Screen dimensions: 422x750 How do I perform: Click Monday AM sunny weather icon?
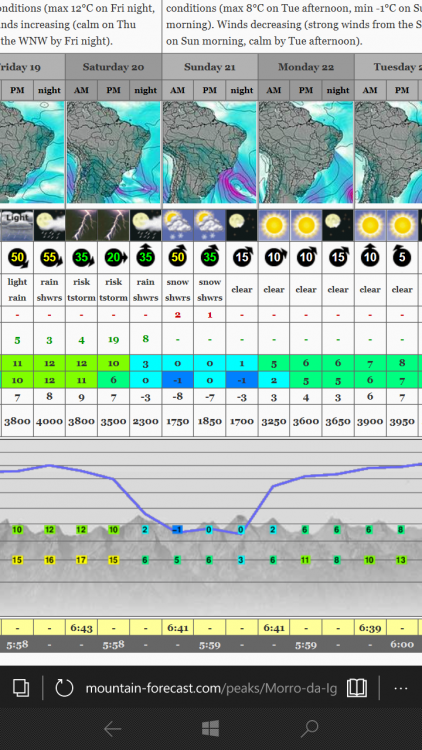274,225
